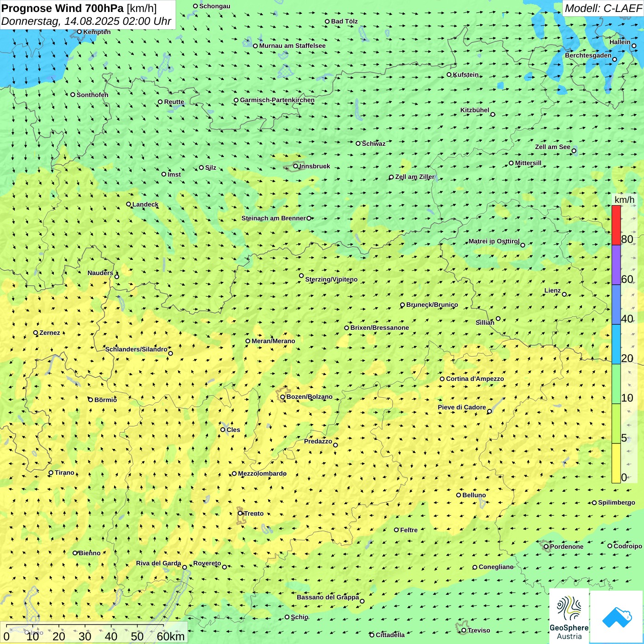The image size is (644, 644).
Task: Click the Hallein label
Action: tap(620, 42)
